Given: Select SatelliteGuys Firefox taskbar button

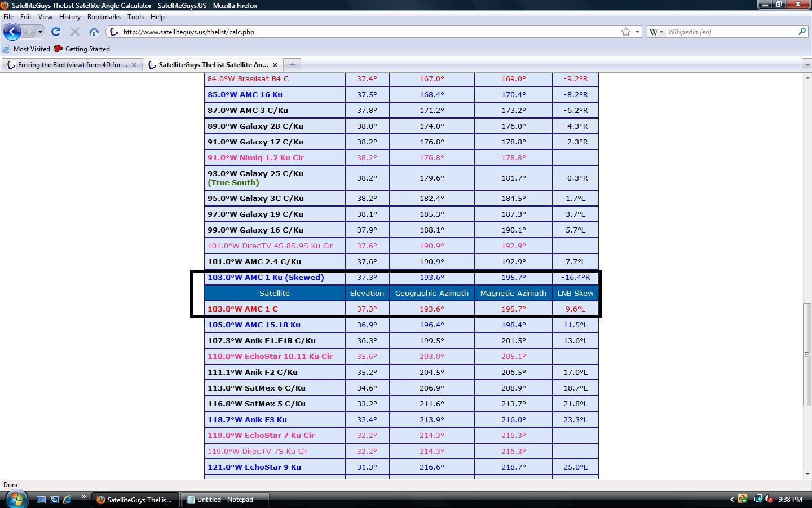Looking at the screenshot, I should point(135,500).
